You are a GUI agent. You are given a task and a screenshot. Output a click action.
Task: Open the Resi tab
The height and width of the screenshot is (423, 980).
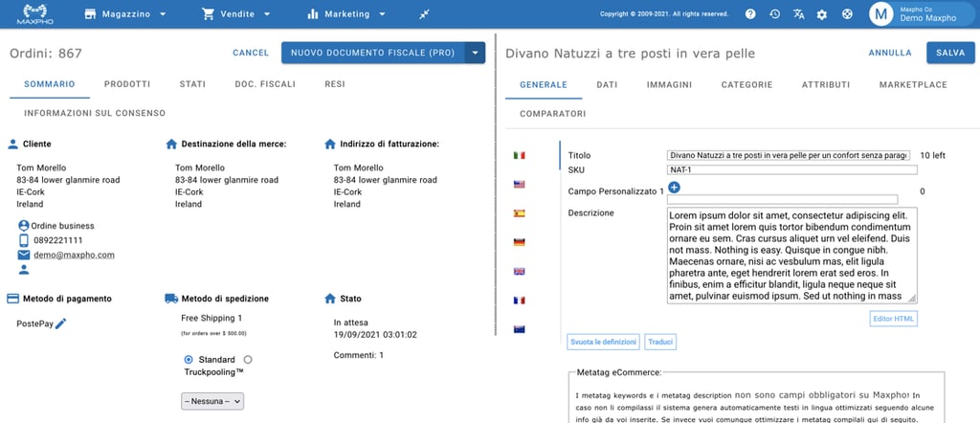point(335,84)
